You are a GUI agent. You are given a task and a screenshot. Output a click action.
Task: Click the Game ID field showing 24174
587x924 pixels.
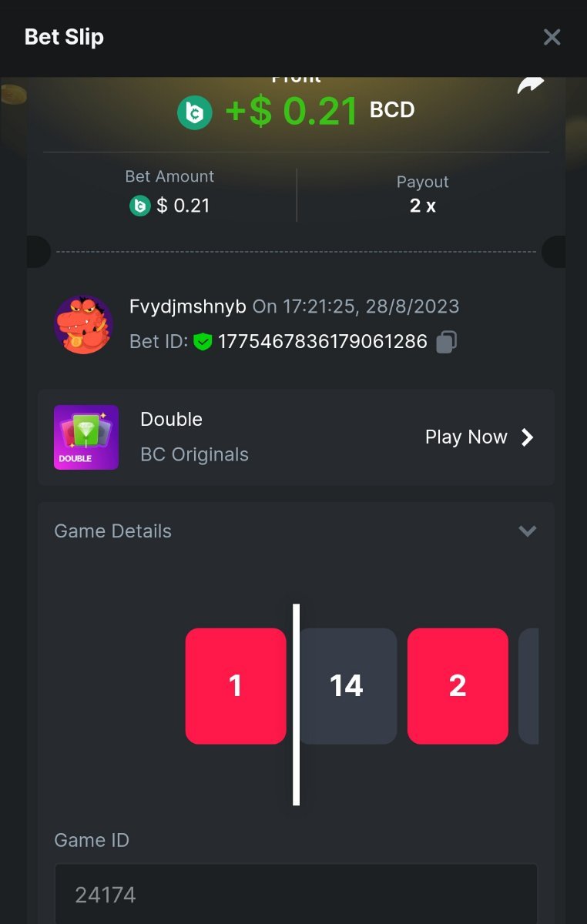(296, 894)
